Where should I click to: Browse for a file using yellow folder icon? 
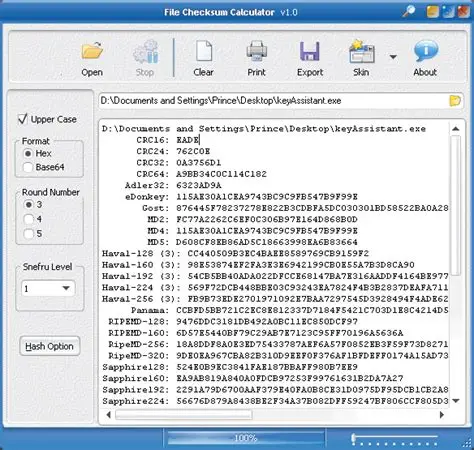455,101
